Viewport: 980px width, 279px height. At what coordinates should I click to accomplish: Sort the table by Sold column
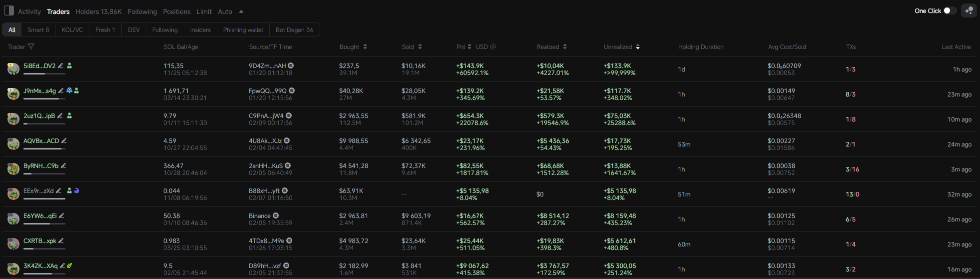[420, 46]
